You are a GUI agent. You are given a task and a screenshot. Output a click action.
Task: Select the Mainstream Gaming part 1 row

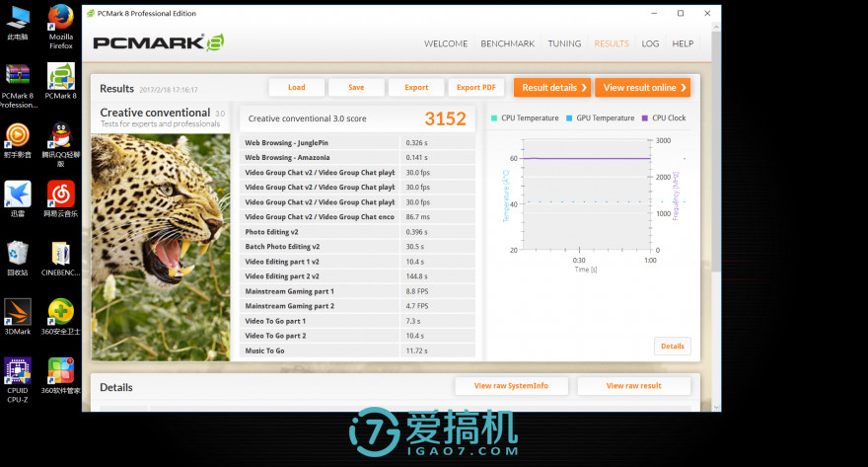357,291
